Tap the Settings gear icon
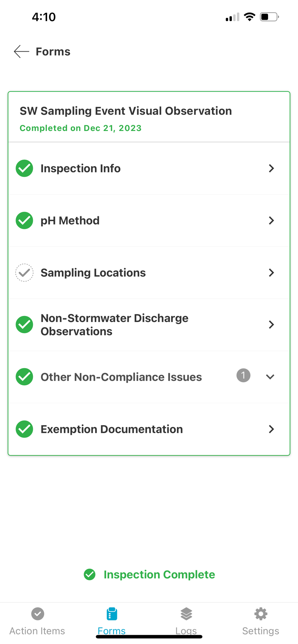Viewport: 298px width, 644px height. (261, 614)
